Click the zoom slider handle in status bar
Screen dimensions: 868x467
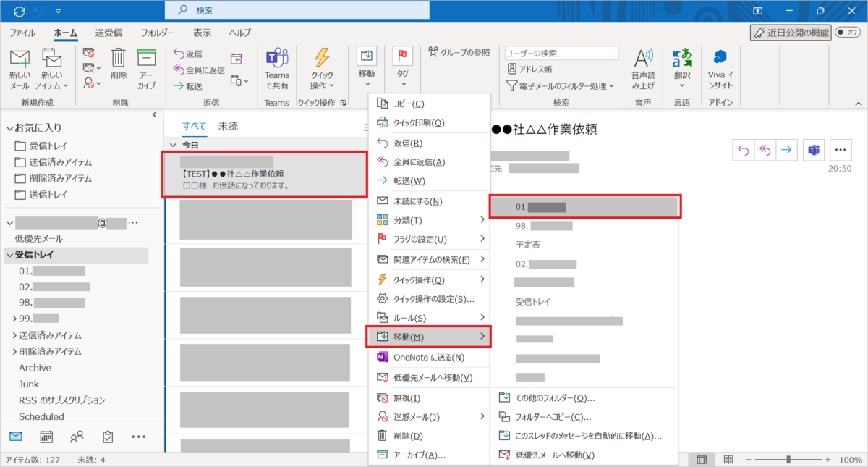tap(788, 460)
